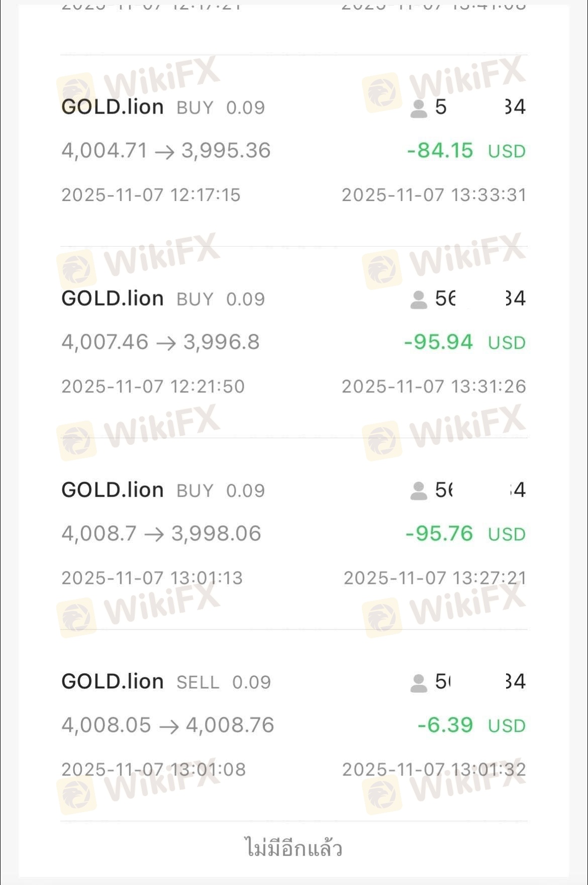Select the -84.15 USD loss amount
Image resolution: width=588 pixels, height=885 pixels.
click(440, 151)
